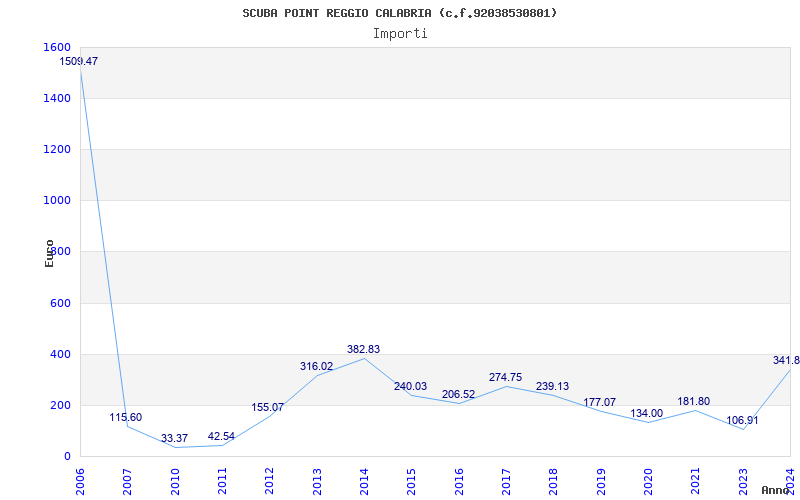
Task: Select the year 2013 axis label
Action: [x=317, y=482]
